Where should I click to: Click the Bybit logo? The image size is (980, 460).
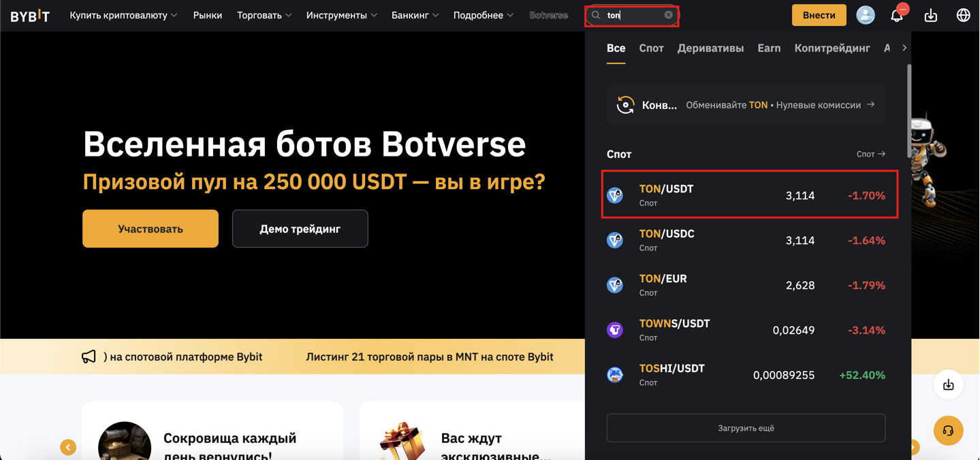point(30,15)
